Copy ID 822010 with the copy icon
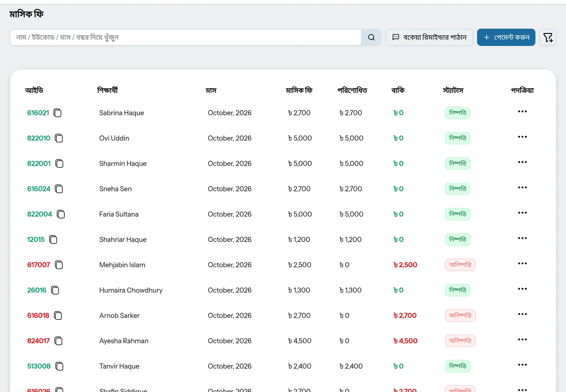566x392 pixels. pyautogui.click(x=59, y=138)
